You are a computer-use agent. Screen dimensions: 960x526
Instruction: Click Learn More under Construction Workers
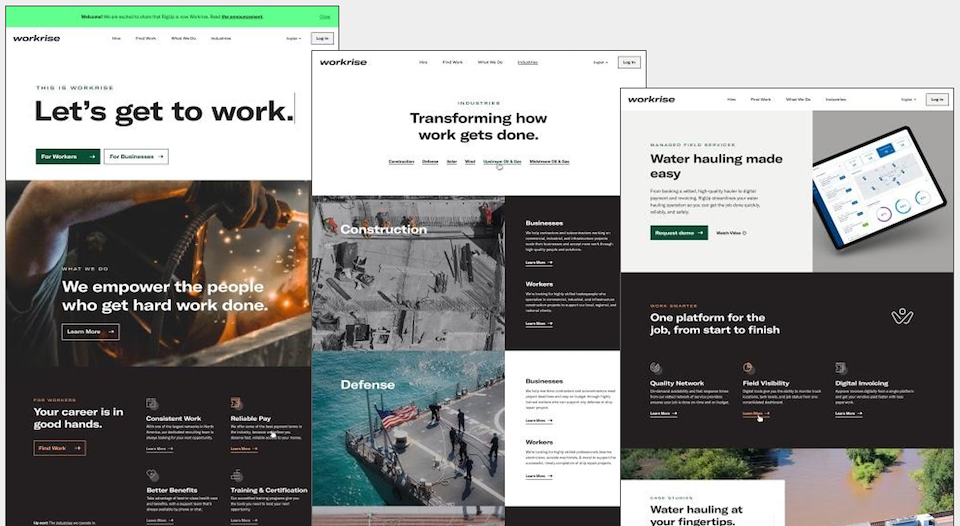539,323
